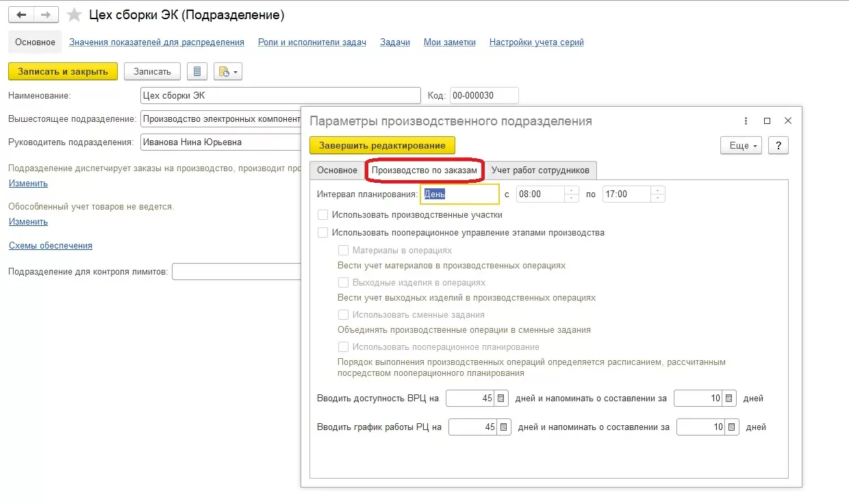Click Подразделение для контроля лимитов field
This screenshot has width=849, height=504.
pyautogui.click(x=236, y=272)
